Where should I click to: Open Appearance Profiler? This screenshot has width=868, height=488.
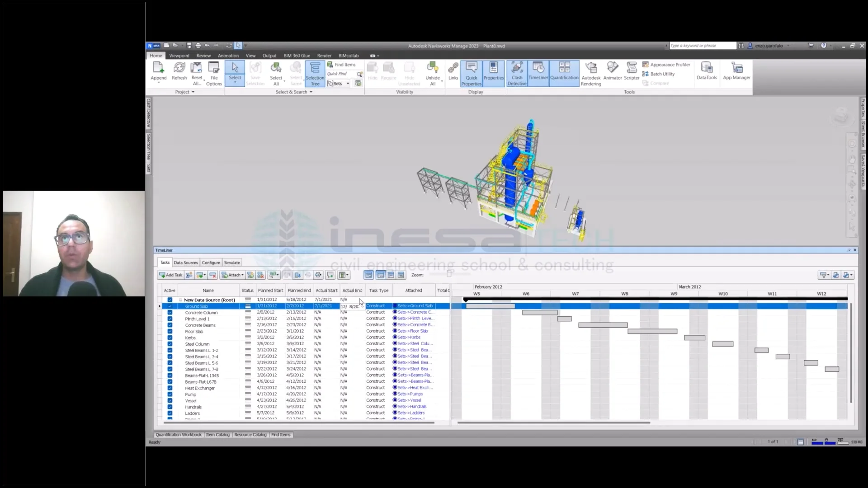pyautogui.click(x=666, y=65)
